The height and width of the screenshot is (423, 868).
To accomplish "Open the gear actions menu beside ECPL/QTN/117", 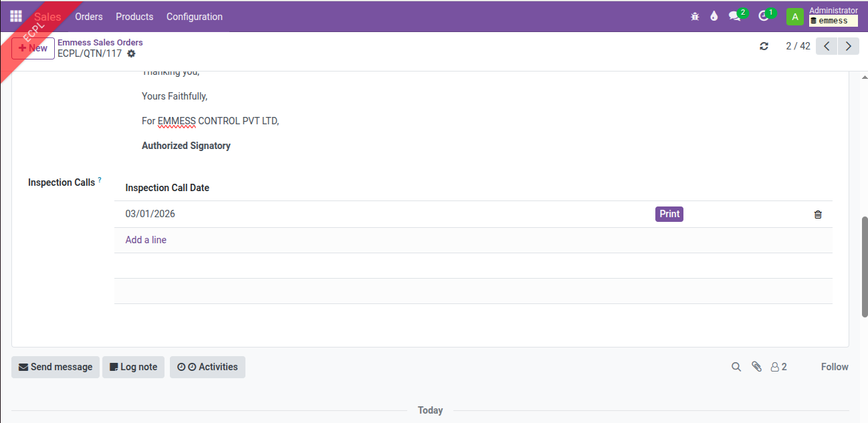I will [x=131, y=53].
